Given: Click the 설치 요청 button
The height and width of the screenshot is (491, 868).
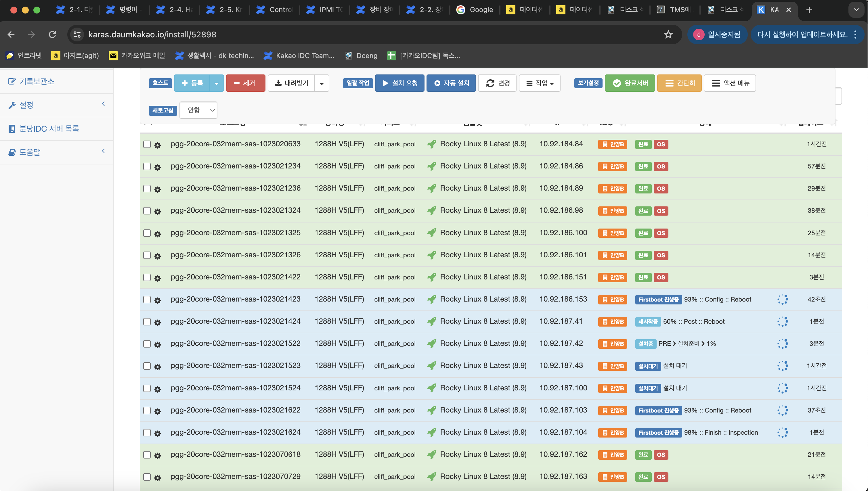Looking at the screenshot, I should coord(400,83).
